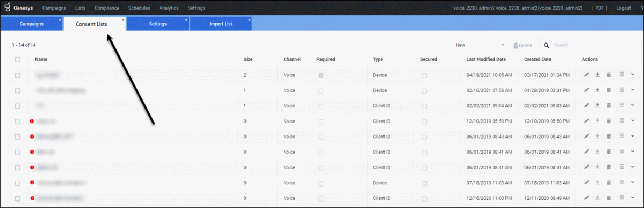
Task: Edit list created 01/28/2019 02:31 PM
Action: pyautogui.click(x=587, y=90)
